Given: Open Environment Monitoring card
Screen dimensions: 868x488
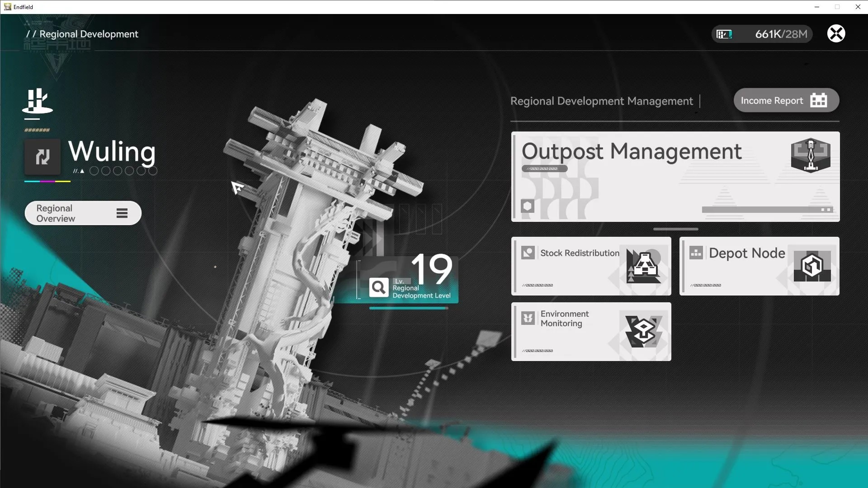Looking at the screenshot, I should 591,332.
